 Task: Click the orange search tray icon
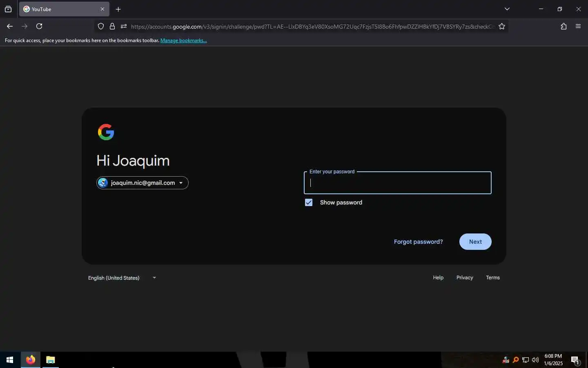click(x=516, y=360)
